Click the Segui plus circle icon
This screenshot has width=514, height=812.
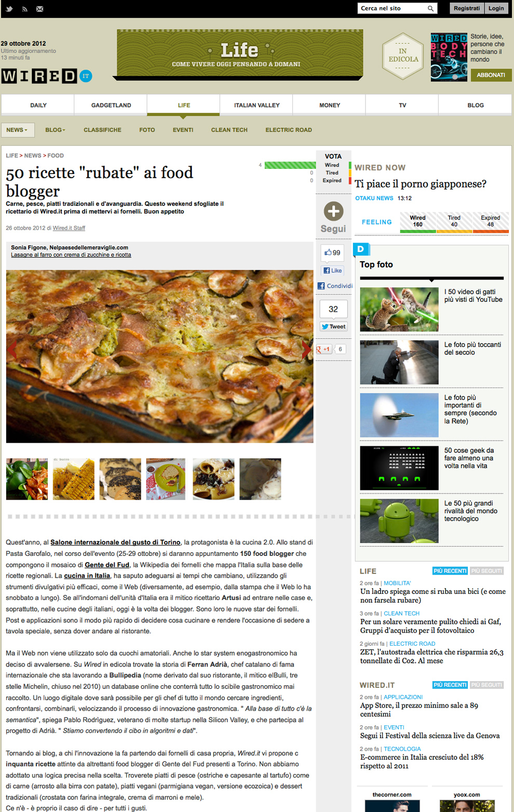pos(333,211)
